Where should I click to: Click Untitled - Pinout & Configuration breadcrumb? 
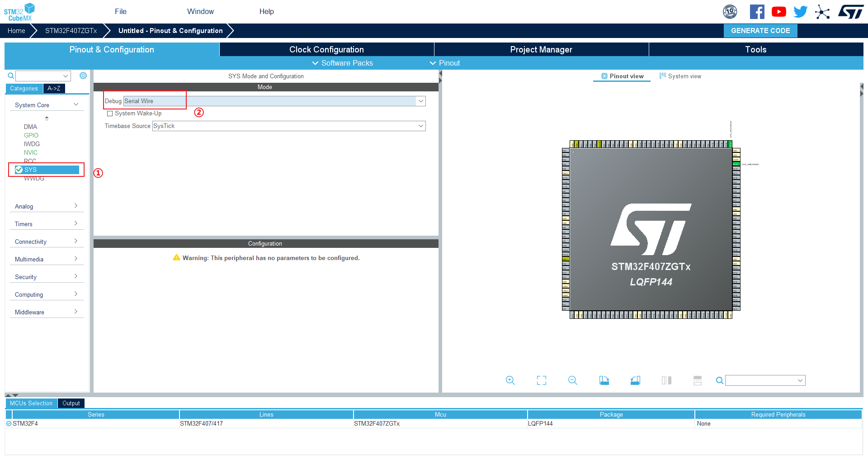(x=170, y=31)
